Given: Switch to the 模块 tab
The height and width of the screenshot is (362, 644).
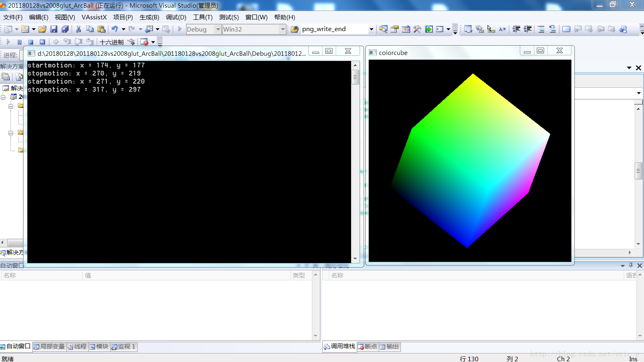Looking at the screenshot, I should pos(99,347).
